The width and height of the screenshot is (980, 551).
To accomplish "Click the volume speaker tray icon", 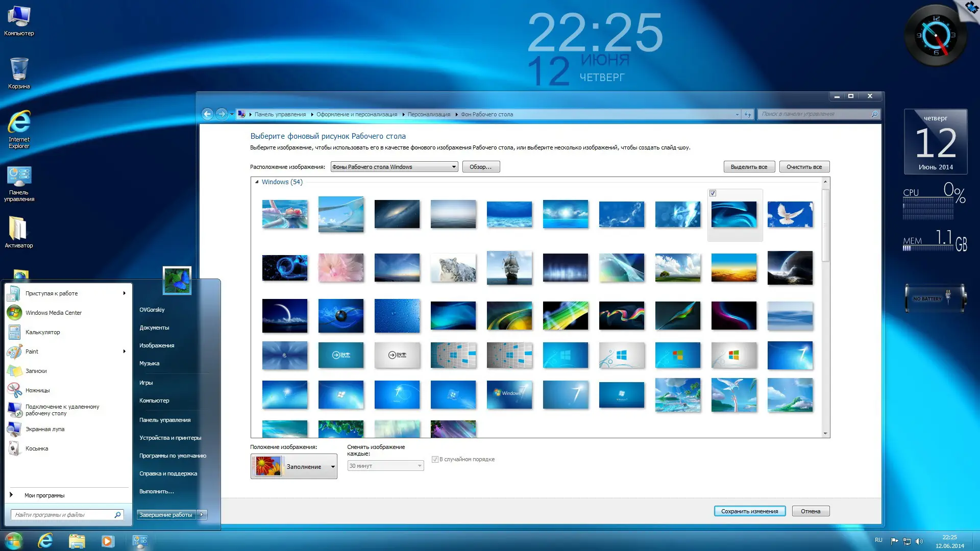I will pyautogui.click(x=919, y=541).
